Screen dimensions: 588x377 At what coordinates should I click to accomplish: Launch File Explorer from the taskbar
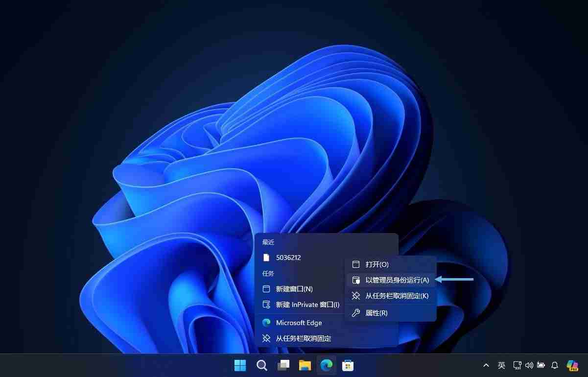pyautogui.click(x=305, y=365)
